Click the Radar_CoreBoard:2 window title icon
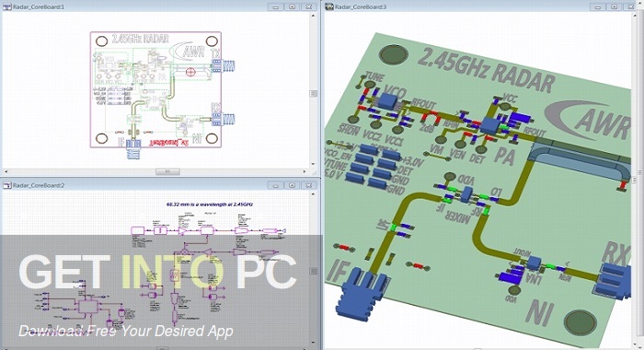The image size is (644, 350). [6, 185]
